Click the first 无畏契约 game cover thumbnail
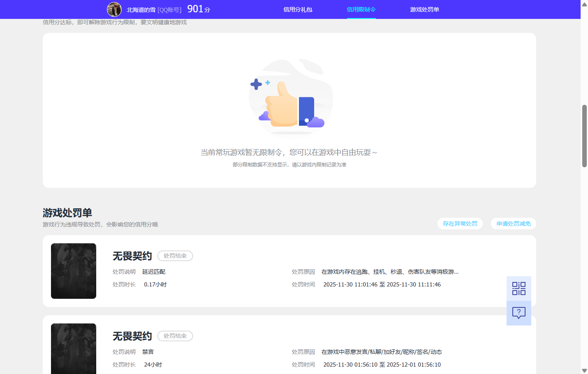The image size is (588, 374). click(74, 271)
